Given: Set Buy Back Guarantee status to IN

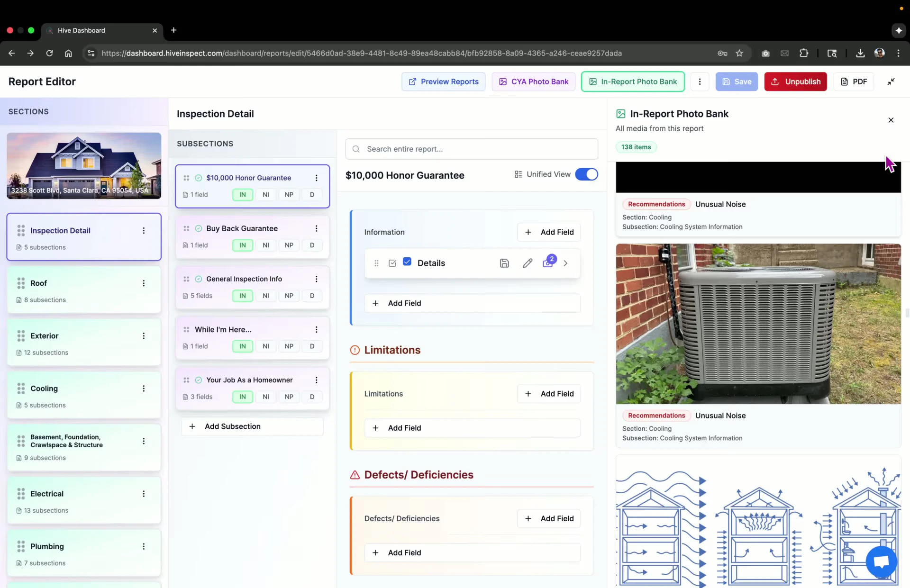Looking at the screenshot, I should coord(243,245).
